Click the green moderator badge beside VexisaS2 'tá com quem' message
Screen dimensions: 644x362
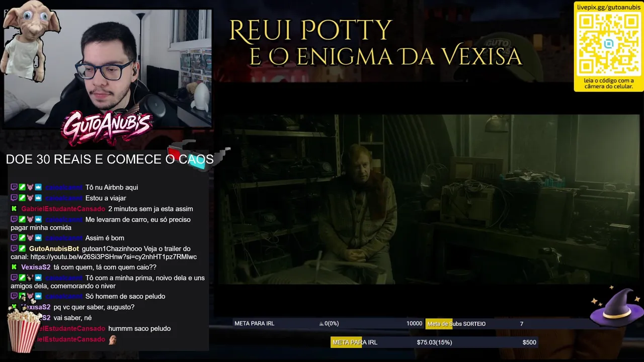[x=14, y=267]
